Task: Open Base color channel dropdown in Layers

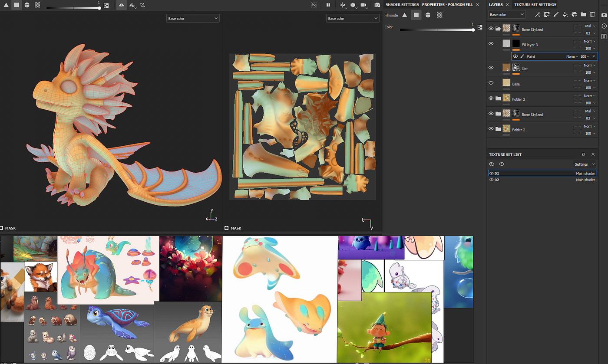Action: 506,15
